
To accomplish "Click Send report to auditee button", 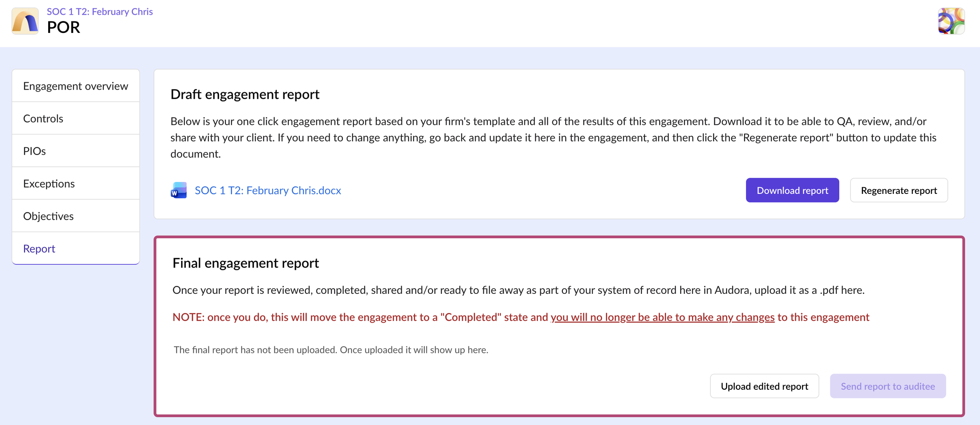I will (x=887, y=386).
